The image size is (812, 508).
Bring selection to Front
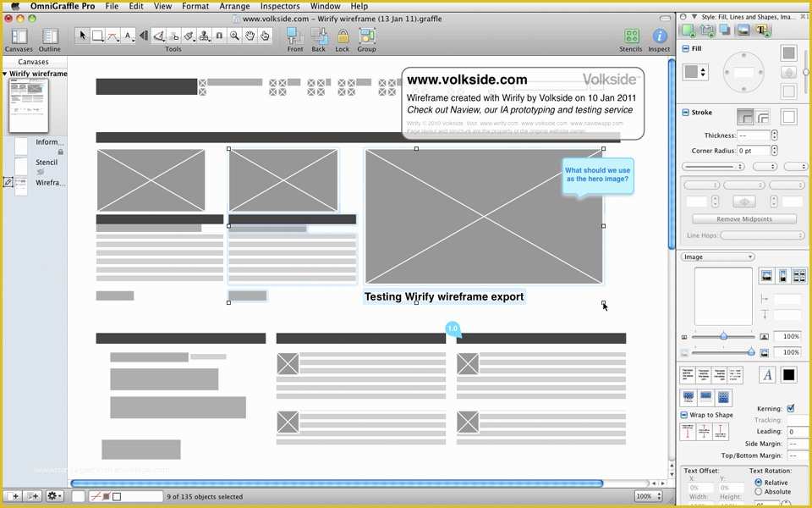point(295,40)
